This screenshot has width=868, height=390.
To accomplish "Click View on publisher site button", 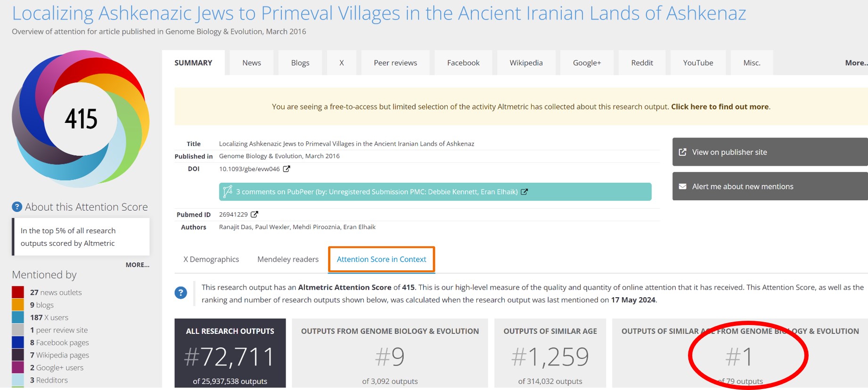I will point(770,152).
